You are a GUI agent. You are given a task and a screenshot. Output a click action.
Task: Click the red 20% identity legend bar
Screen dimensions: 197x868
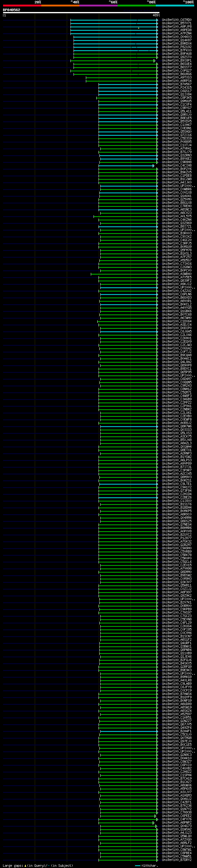pyautogui.click(x=22, y=6)
